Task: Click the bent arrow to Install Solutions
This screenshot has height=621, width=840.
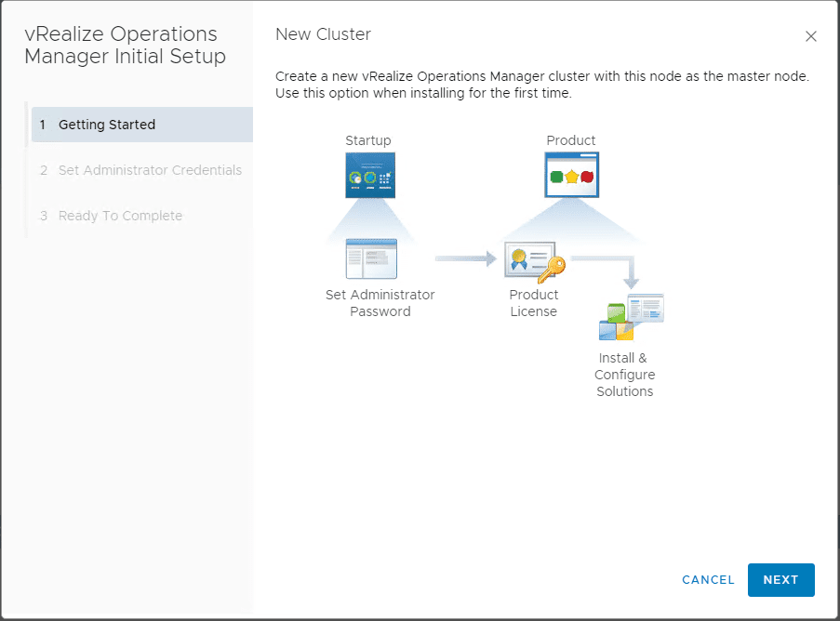Action: tap(607, 272)
